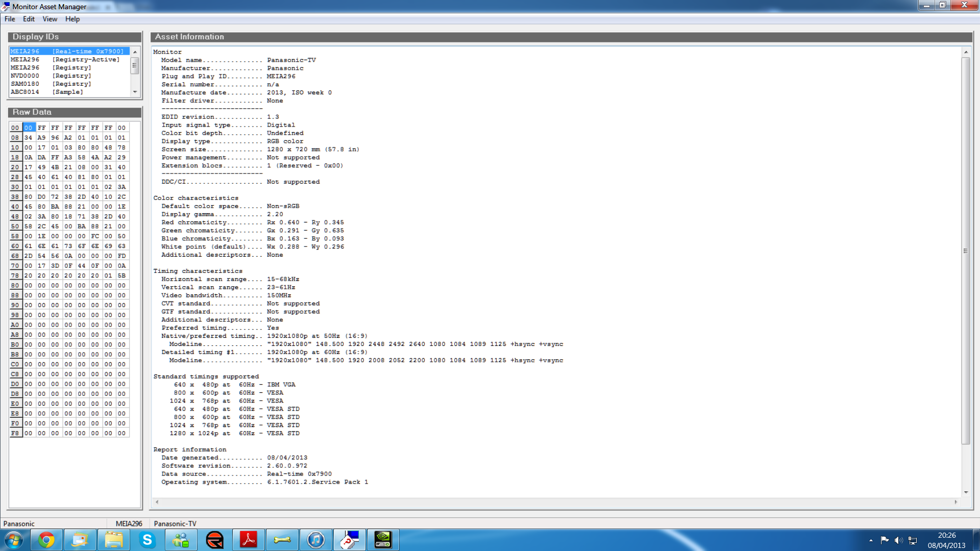Screen dimensions: 980x551
Task: Click Asset Information horizontal scroll right arrow
Action: (956, 502)
